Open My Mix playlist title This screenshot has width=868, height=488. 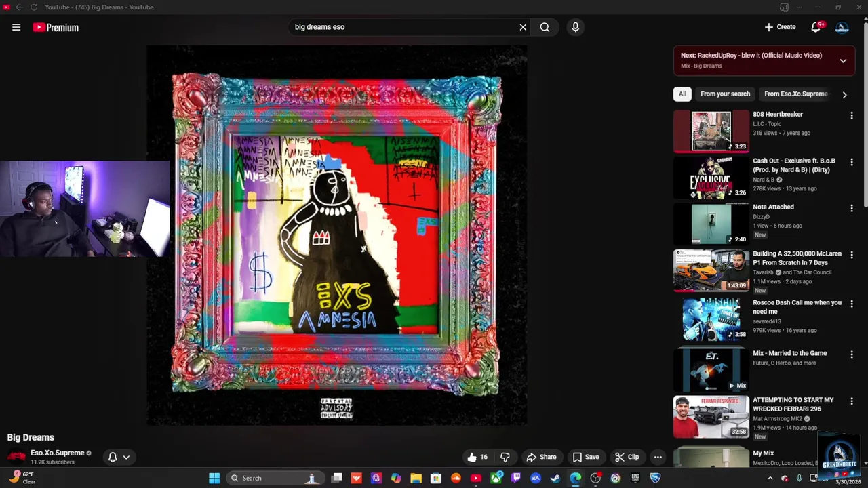[763, 453]
